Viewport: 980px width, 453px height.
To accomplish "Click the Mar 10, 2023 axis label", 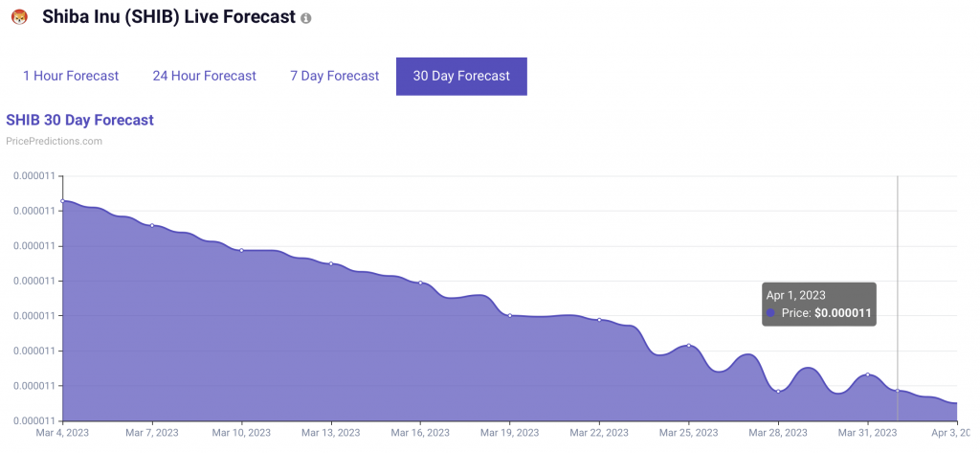I will coord(241,433).
